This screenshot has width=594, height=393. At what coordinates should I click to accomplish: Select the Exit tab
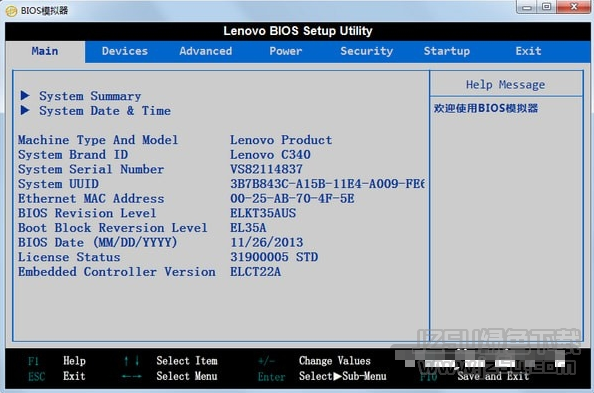(528, 51)
